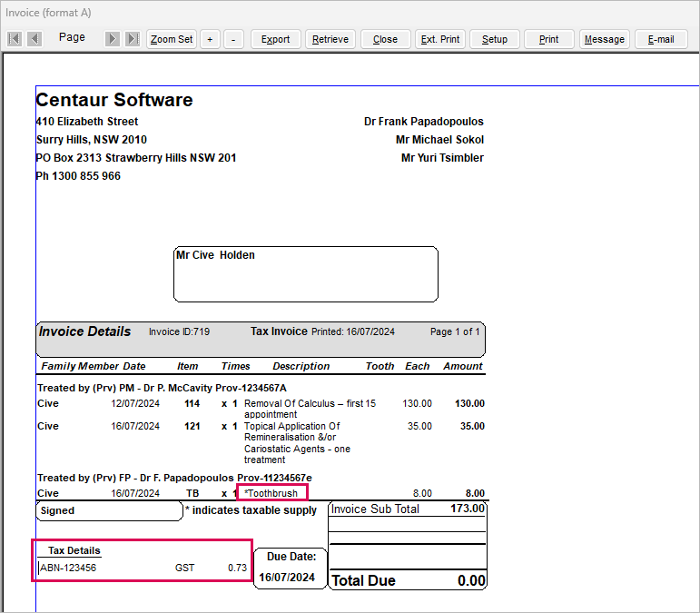Click the *Toothbrush description
The image size is (700, 613).
(271, 493)
